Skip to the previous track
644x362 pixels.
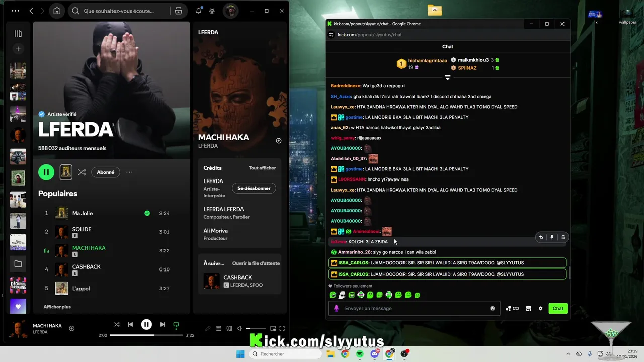coord(130,325)
